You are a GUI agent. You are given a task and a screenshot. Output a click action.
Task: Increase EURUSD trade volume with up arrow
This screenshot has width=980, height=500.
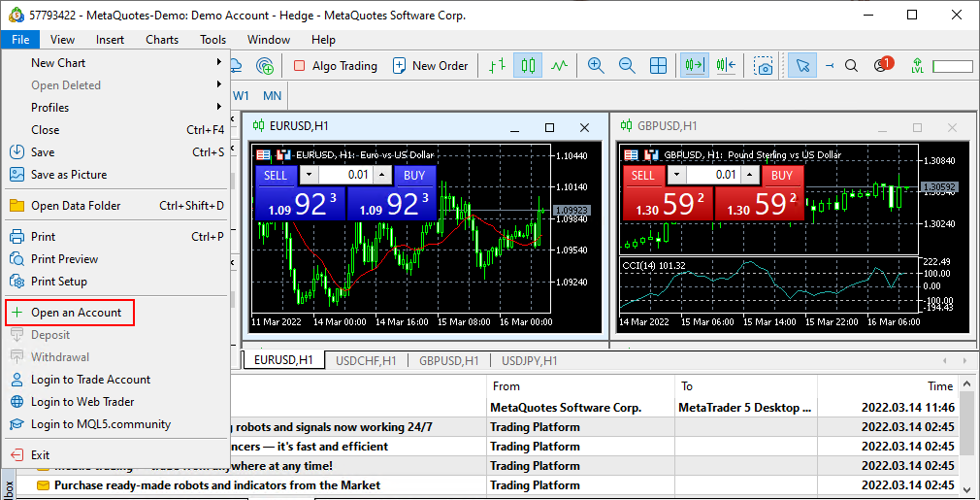tap(382, 175)
